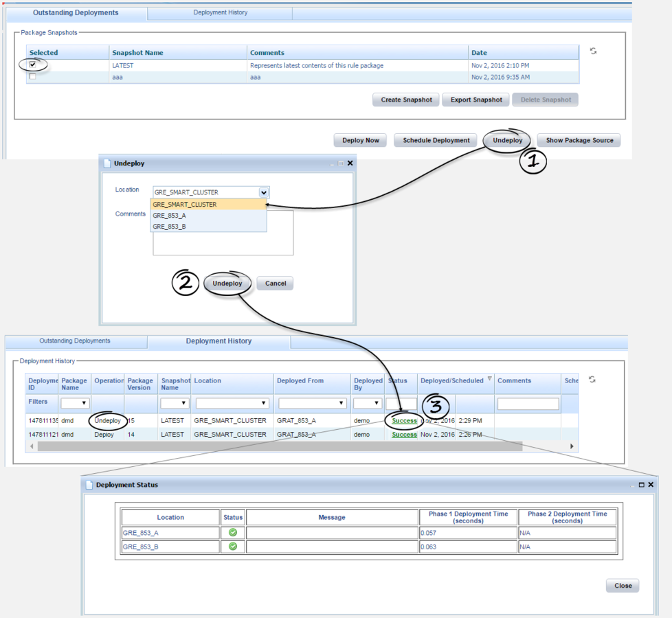Close the Deployment Status dialog with Close button
Screen dimensions: 672x618
tap(623, 586)
